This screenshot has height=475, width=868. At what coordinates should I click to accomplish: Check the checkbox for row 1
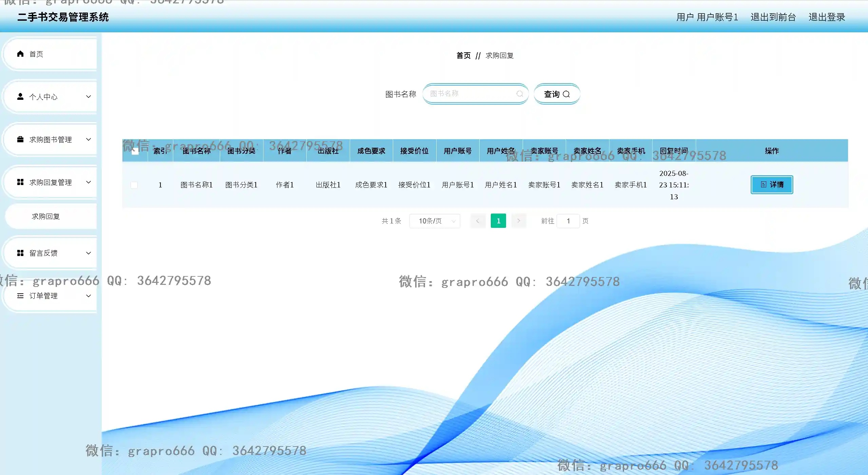[x=134, y=185]
